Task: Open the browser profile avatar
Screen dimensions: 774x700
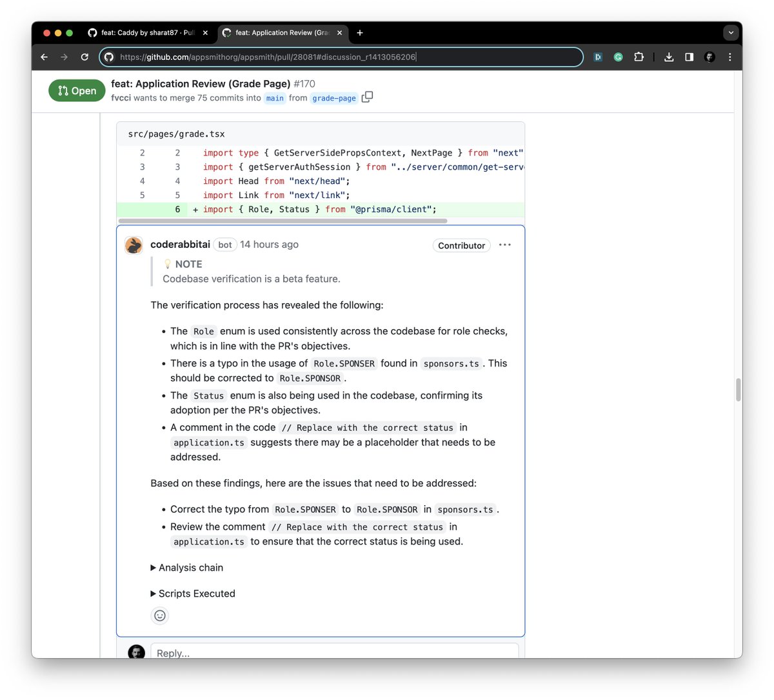Action: click(709, 57)
